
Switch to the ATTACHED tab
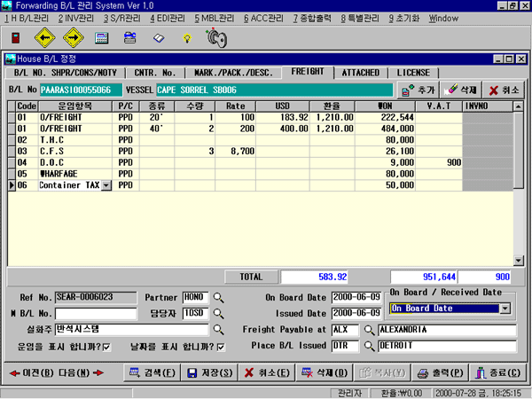(x=361, y=73)
